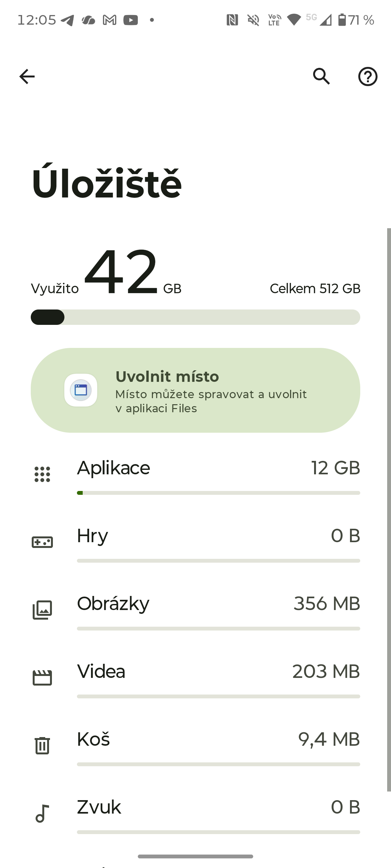Tap the Aplikace grid icon
Screen dimensions: 391x868
tap(42, 474)
